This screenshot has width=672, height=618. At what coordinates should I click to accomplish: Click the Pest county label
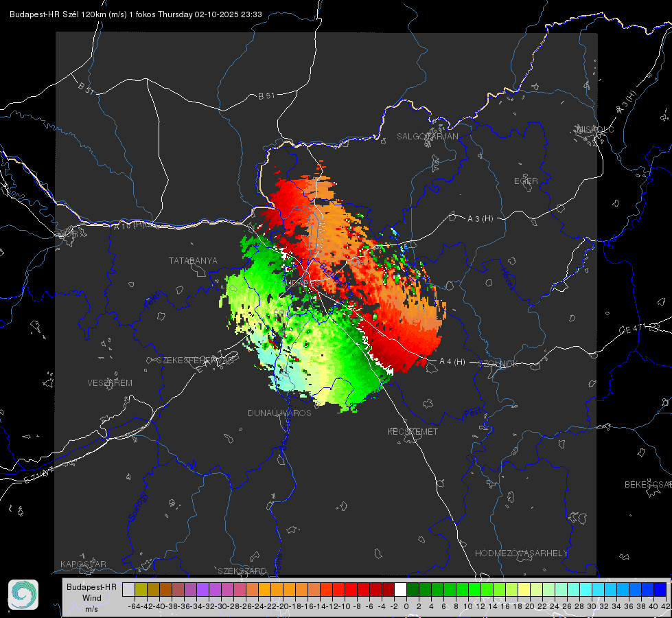point(472,413)
